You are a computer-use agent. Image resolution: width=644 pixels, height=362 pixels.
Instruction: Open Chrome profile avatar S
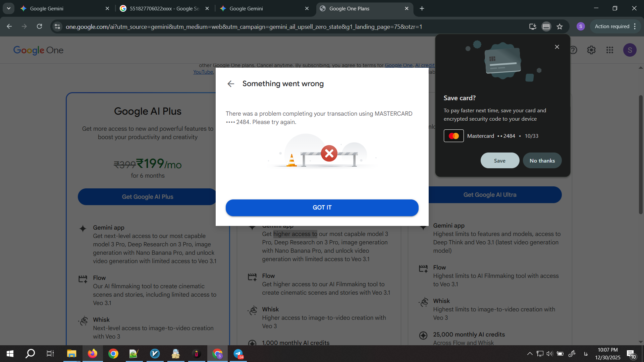tap(581, 26)
